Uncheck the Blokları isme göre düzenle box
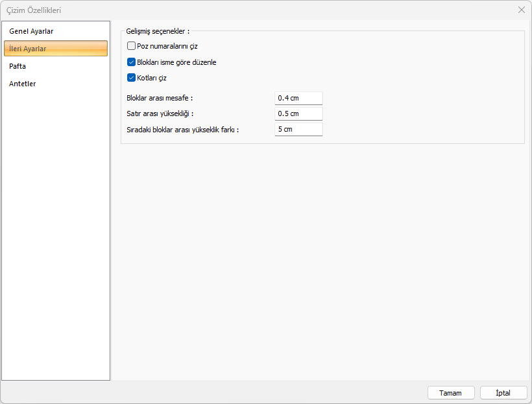This screenshot has width=532, height=404. [x=132, y=62]
